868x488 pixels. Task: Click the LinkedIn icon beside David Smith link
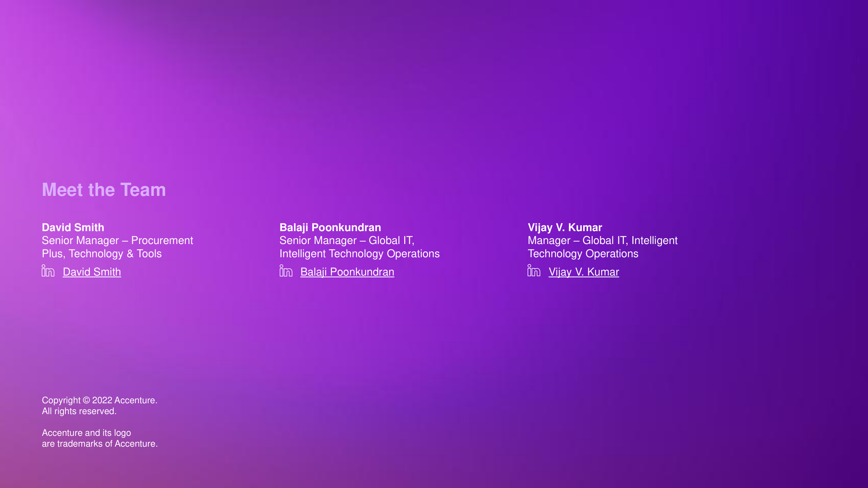coord(48,271)
